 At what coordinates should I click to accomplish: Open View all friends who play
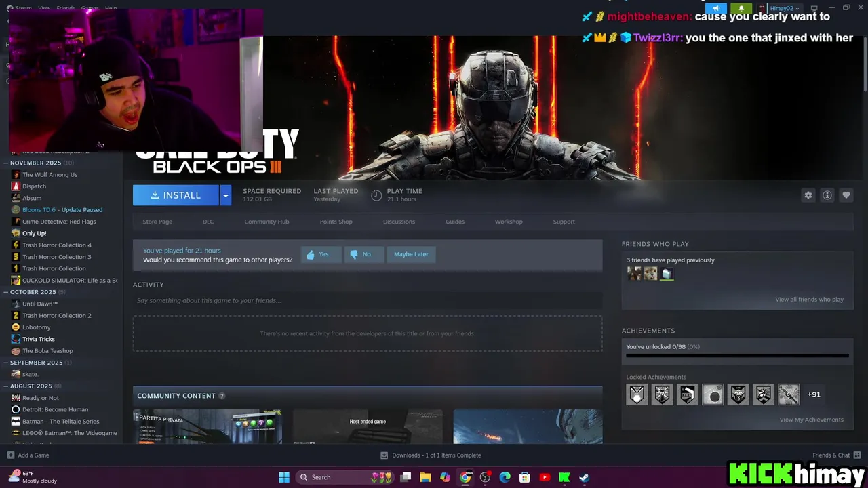[x=809, y=300]
